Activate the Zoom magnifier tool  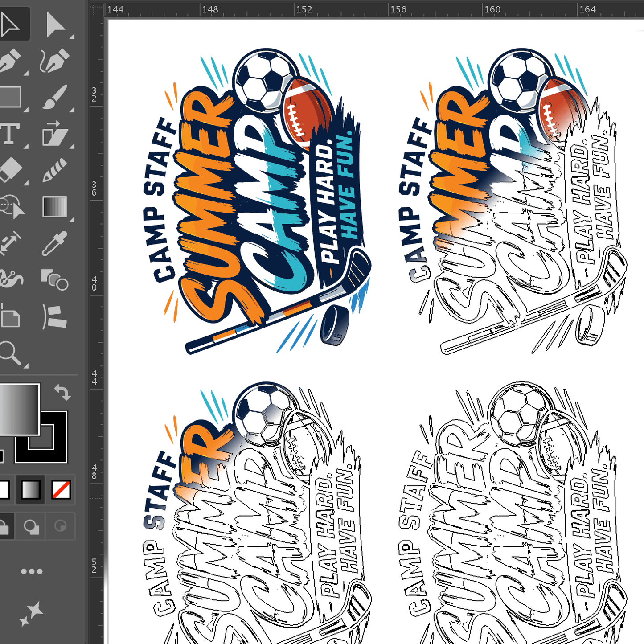[x=10, y=353]
